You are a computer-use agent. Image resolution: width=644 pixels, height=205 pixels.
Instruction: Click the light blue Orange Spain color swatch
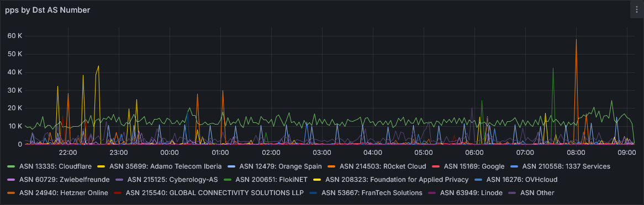tap(231, 167)
